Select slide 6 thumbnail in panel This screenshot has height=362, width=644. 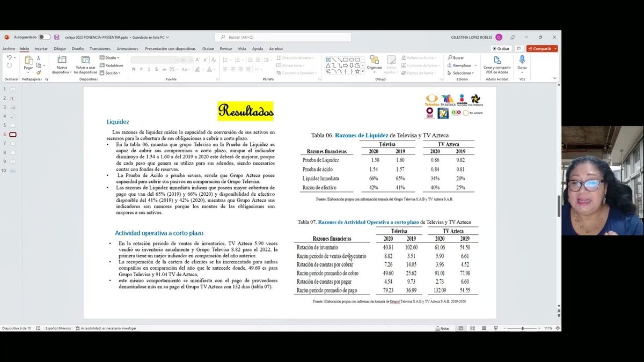(x=13, y=134)
